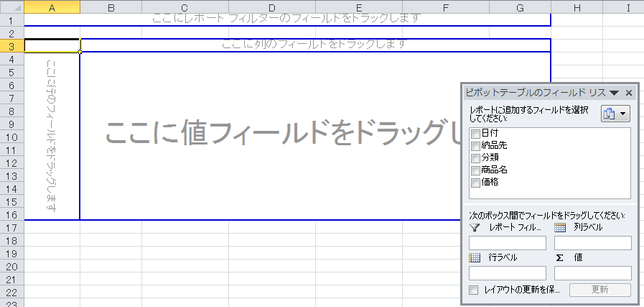Select column header C

pos(185,7)
